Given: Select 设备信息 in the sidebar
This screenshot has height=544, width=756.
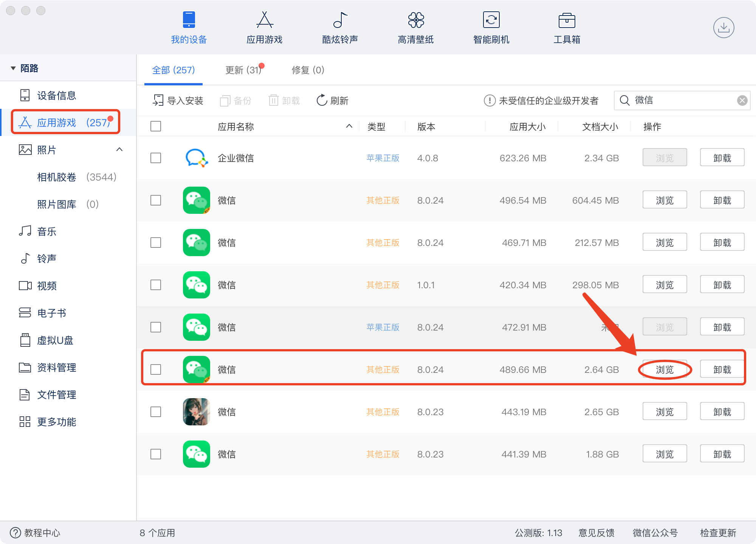Looking at the screenshot, I should pyautogui.click(x=68, y=95).
